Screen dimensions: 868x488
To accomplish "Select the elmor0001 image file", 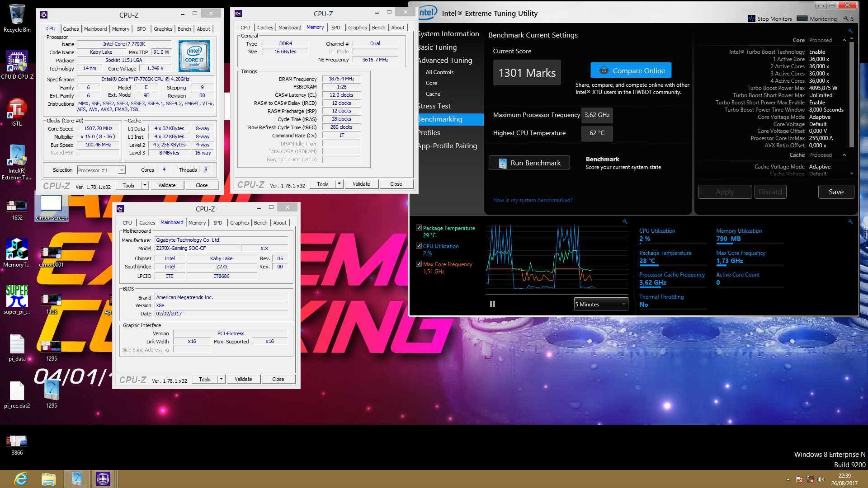I will [51, 257].
